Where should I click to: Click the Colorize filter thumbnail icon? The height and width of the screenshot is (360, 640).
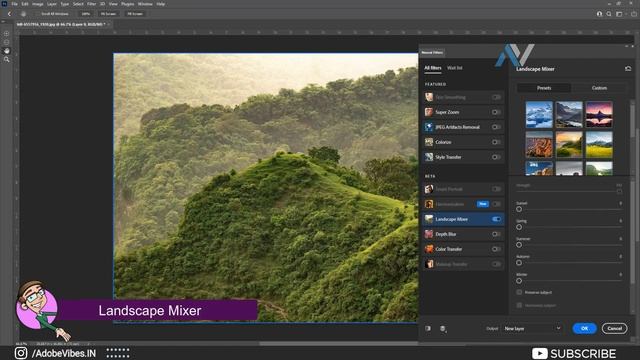coord(429,142)
